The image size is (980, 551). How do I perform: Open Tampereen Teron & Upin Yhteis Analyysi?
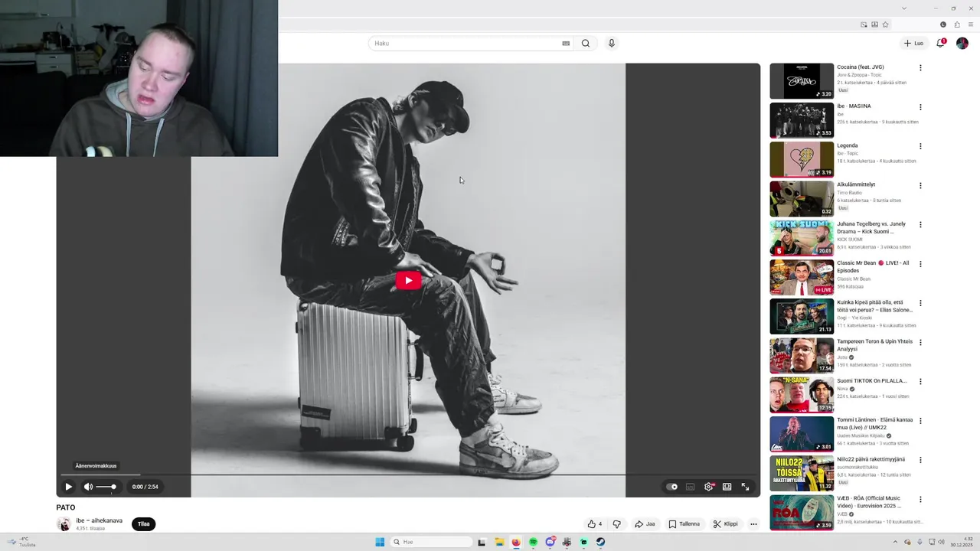(x=802, y=356)
